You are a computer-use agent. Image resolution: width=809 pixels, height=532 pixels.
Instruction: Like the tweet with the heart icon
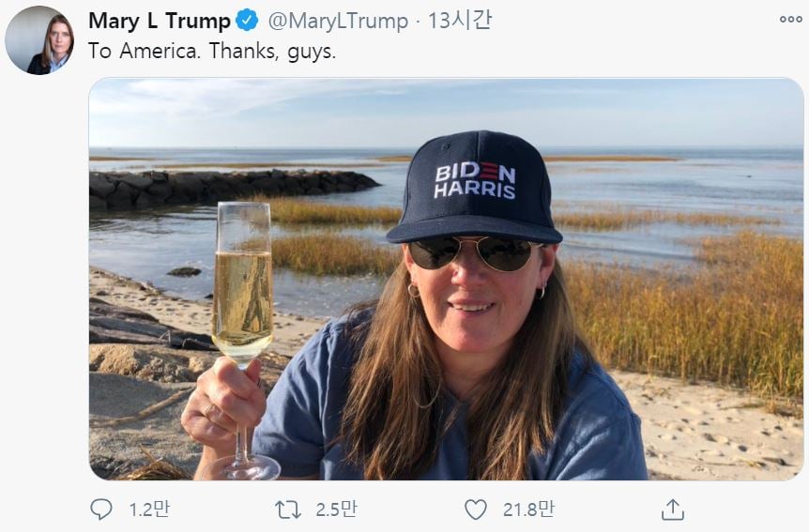point(476,509)
